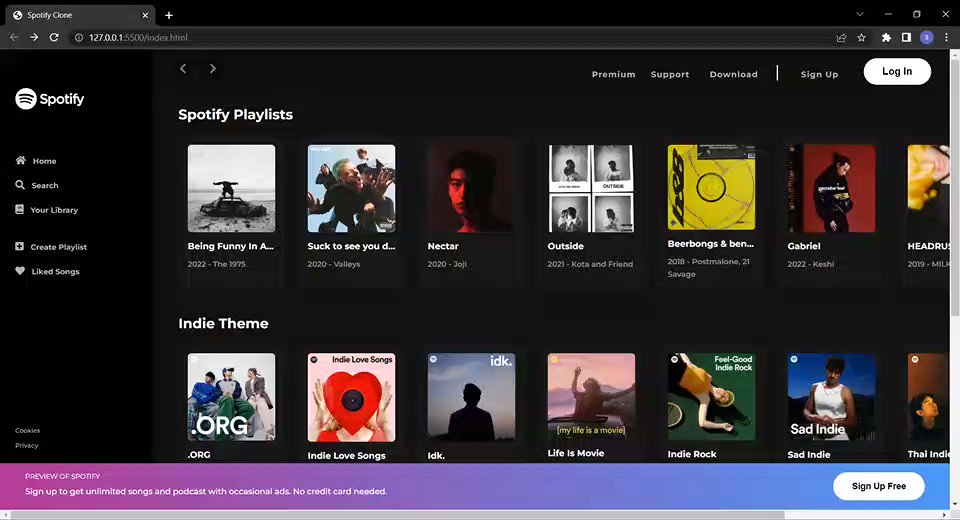Click the Nectar title text
This screenshot has height=520, width=960.
[443, 246]
